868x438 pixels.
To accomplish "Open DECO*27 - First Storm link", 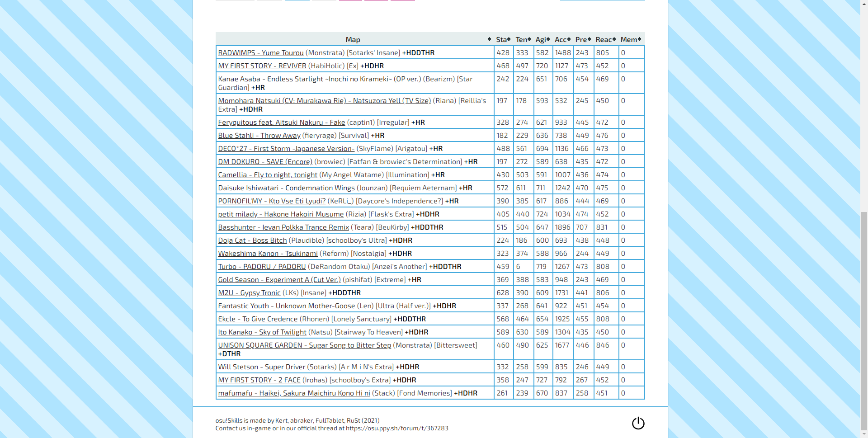I will 286,149.
